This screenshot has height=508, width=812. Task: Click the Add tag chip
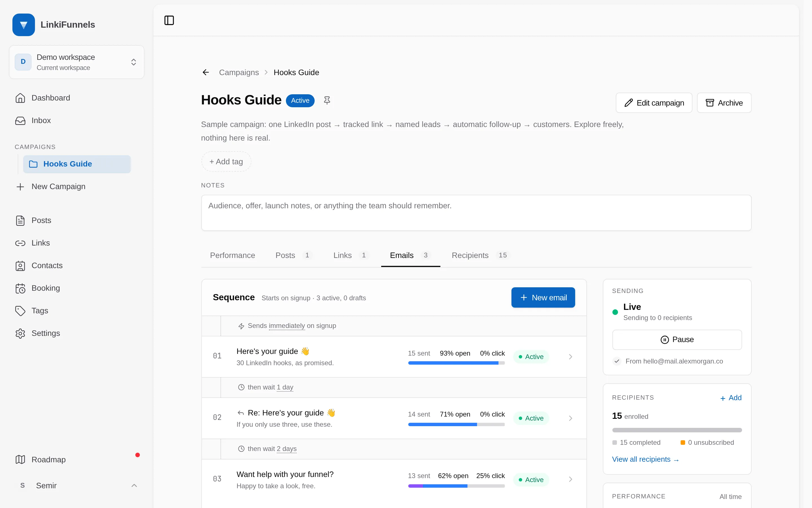(226, 162)
